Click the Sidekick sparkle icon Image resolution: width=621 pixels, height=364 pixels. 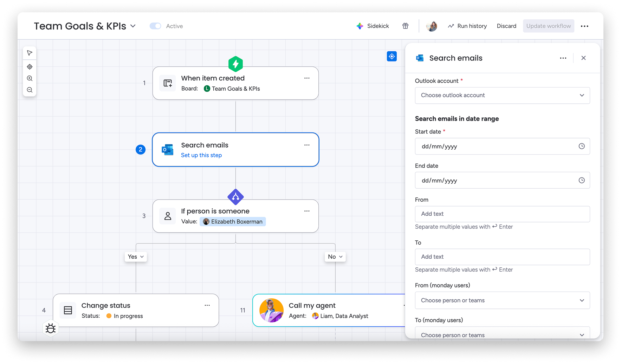pos(360,26)
